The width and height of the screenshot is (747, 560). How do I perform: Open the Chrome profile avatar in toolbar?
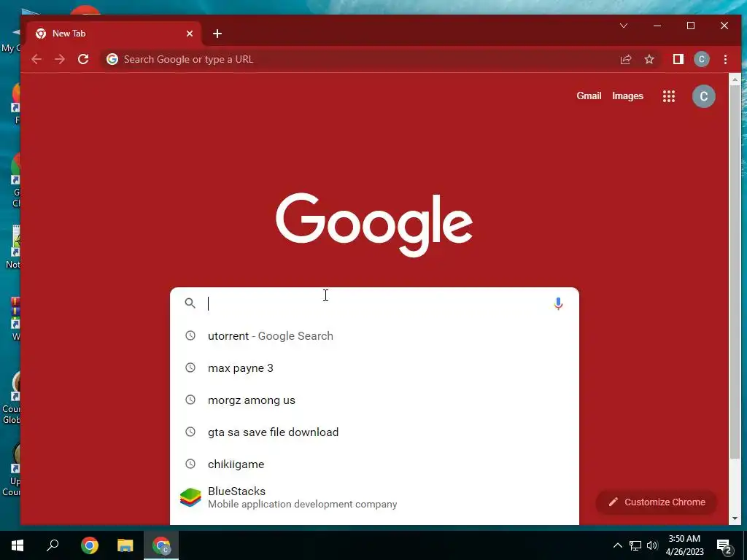(x=701, y=59)
